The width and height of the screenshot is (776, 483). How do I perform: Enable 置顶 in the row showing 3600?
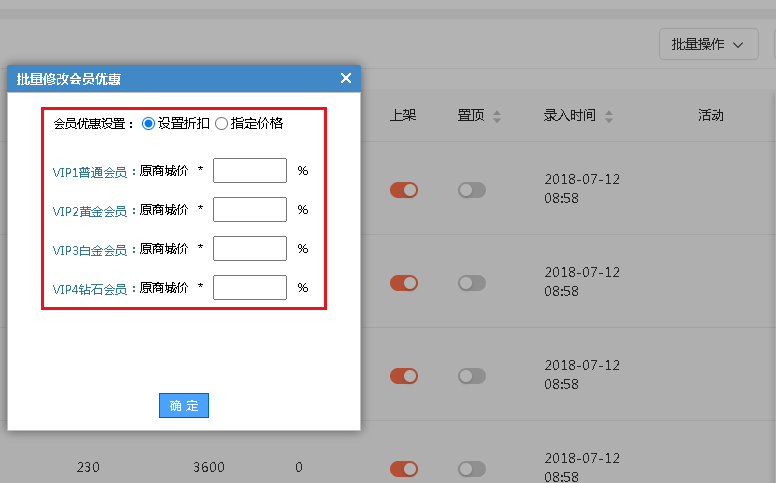472,468
